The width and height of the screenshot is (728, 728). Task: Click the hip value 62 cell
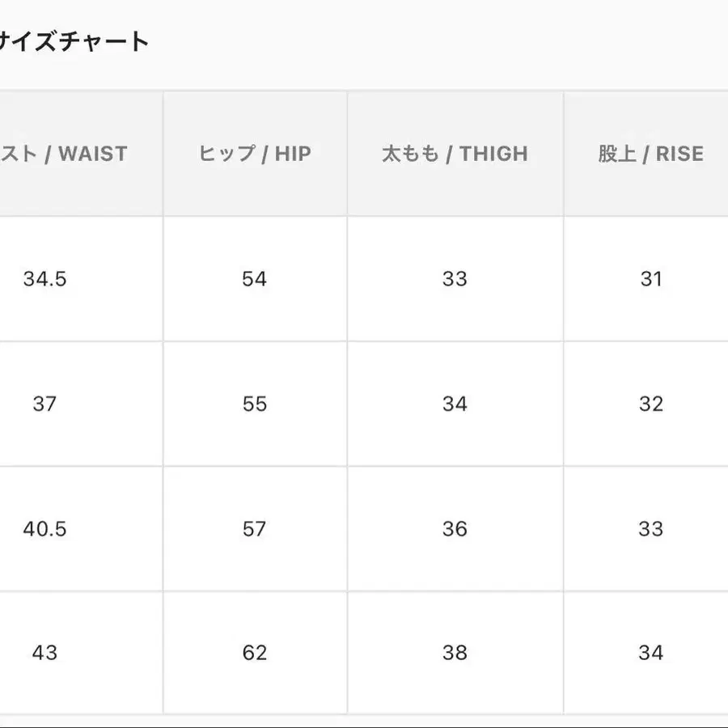pos(255,653)
